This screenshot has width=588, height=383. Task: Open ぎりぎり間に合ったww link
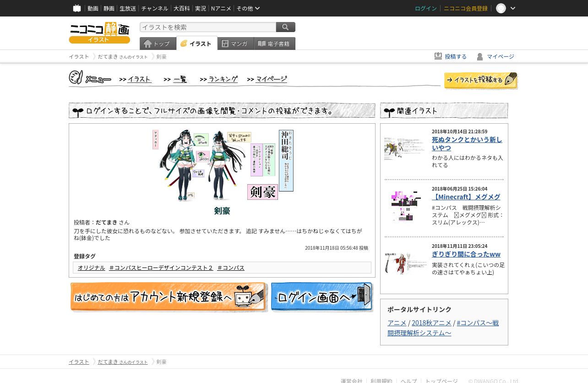[466, 254]
